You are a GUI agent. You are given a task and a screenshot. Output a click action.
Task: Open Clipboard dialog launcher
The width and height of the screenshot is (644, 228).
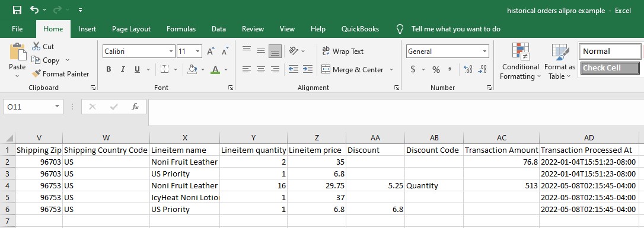click(x=93, y=87)
